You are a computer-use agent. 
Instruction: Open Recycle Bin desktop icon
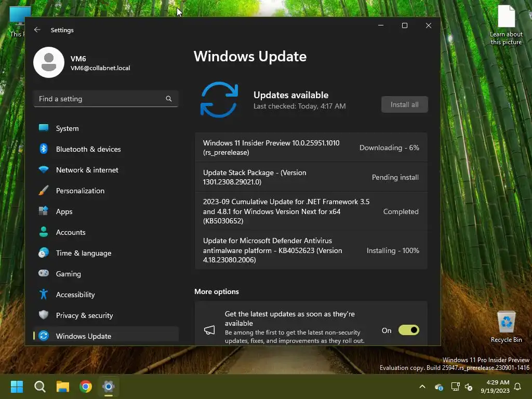[x=506, y=327]
